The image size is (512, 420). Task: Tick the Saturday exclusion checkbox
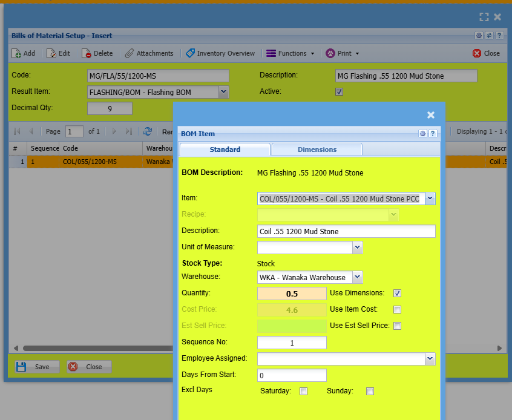click(304, 391)
